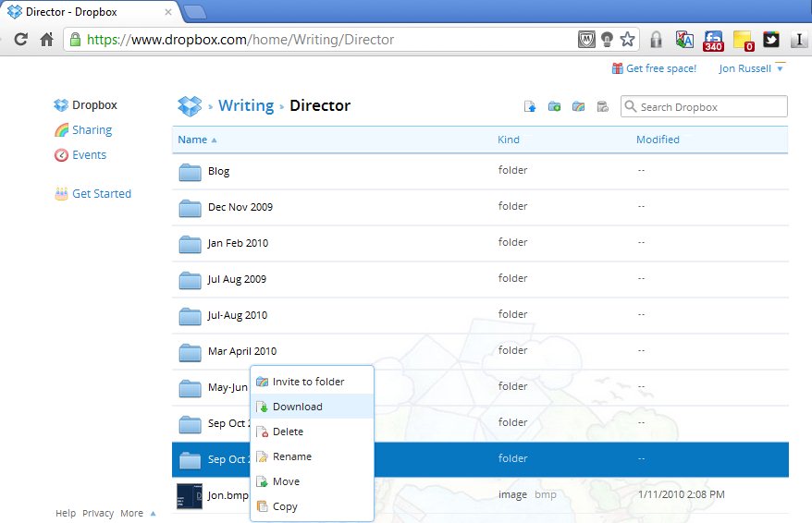812x523 pixels.
Task: Open Dropbox in the left sidebar
Action: [85, 105]
